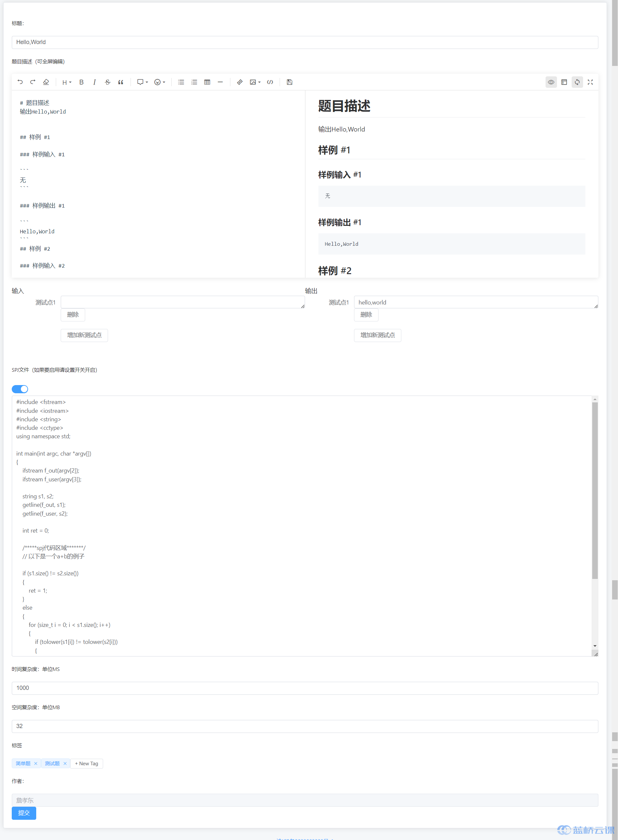Click the save icon in editor toolbar
Viewport: 618px width, 840px height.
[x=289, y=82]
